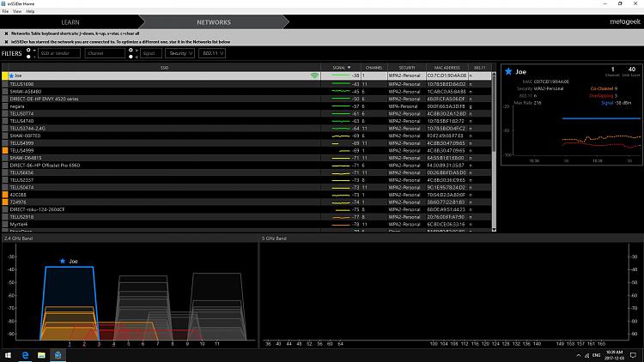Select the TELUS0774 network row

(246, 114)
